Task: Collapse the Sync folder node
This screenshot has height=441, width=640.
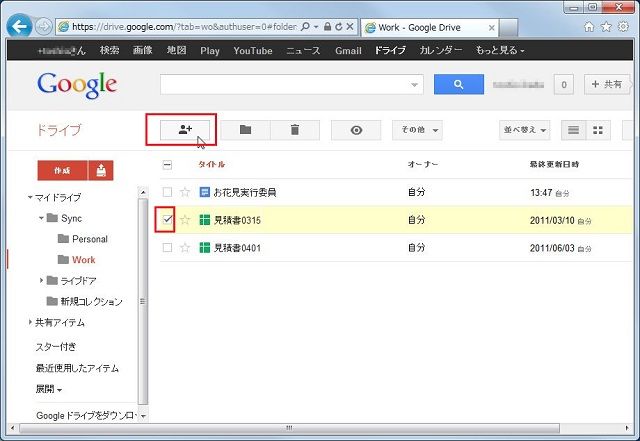Action: coord(41,218)
